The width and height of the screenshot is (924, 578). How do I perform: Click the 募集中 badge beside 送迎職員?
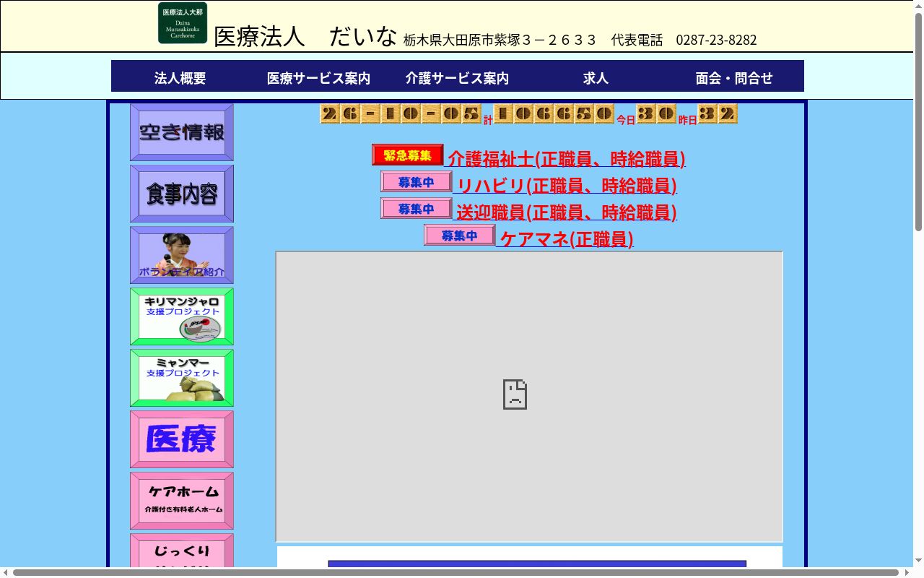coord(417,208)
